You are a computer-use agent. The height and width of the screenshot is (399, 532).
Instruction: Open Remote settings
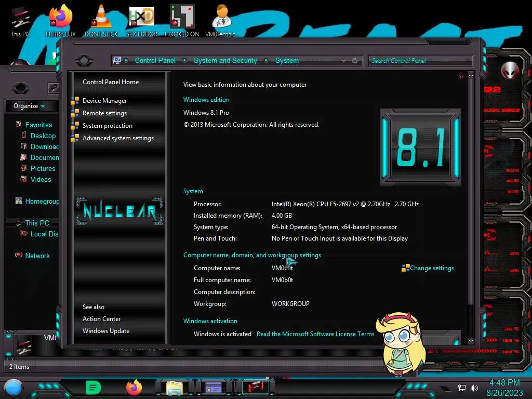click(104, 113)
